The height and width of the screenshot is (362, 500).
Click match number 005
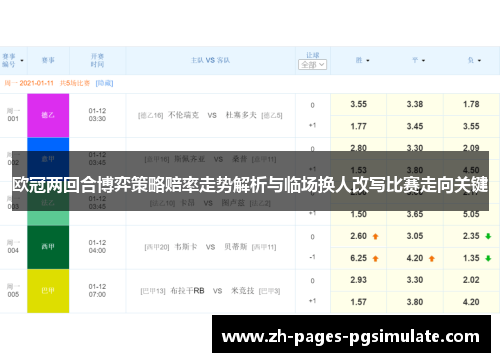tap(13, 295)
